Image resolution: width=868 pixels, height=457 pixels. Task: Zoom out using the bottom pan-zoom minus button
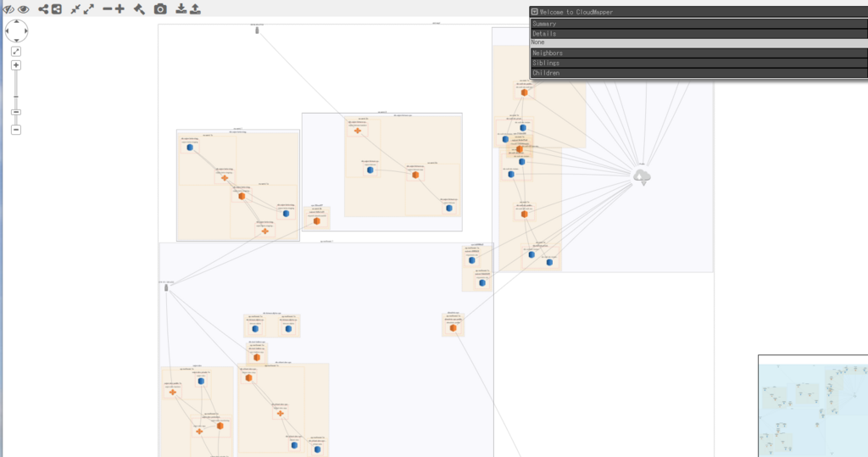(x=16, y=130)
